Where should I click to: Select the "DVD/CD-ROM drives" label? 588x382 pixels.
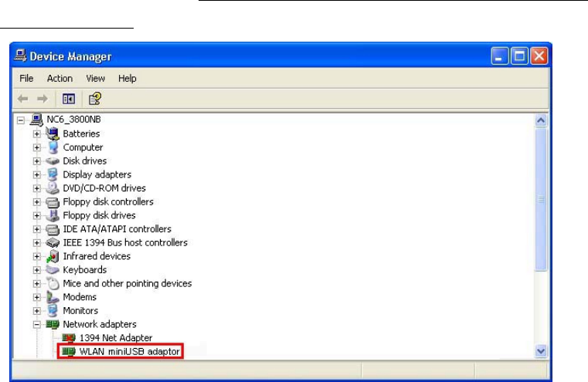click(104, 188)
